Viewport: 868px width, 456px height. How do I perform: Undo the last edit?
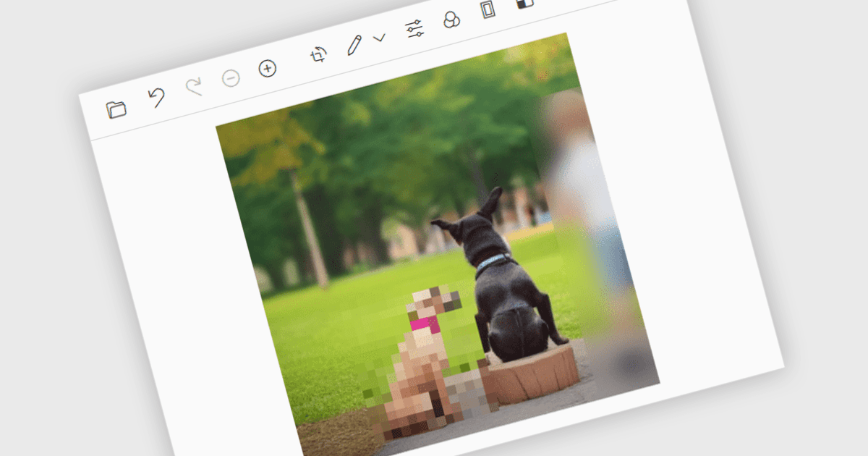tap(156, 97)
